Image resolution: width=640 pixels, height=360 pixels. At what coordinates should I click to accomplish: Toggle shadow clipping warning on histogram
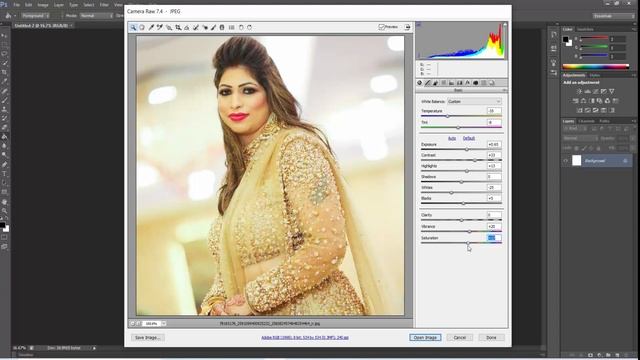point(418,24)
